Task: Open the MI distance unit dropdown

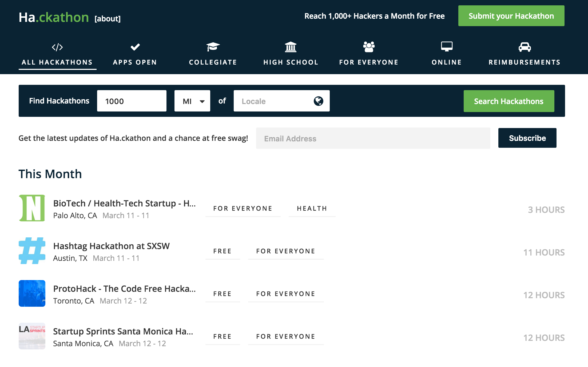Action: pos(192,101)
